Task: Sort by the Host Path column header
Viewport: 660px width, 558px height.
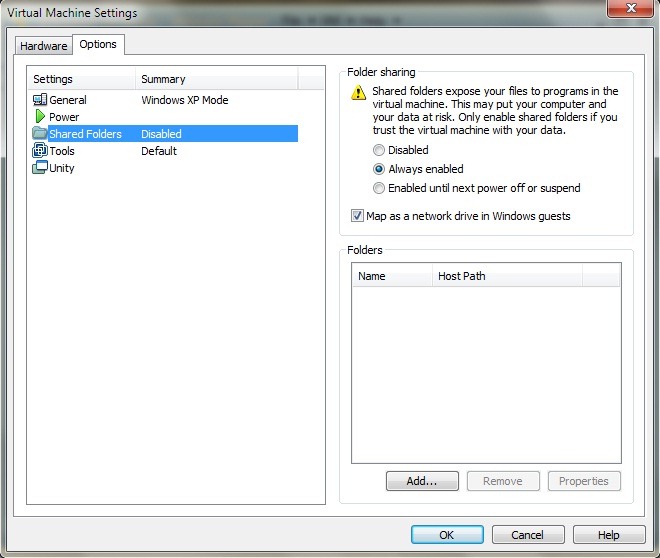Action: coord(506,276)
